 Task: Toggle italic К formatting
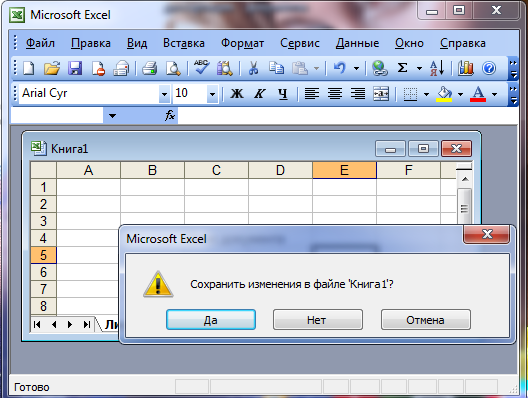260,94
